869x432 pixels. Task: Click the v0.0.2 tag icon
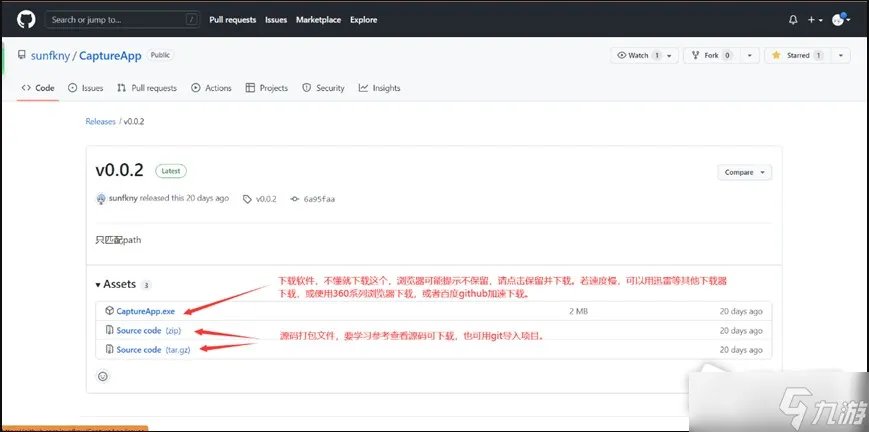coord(248,199)
